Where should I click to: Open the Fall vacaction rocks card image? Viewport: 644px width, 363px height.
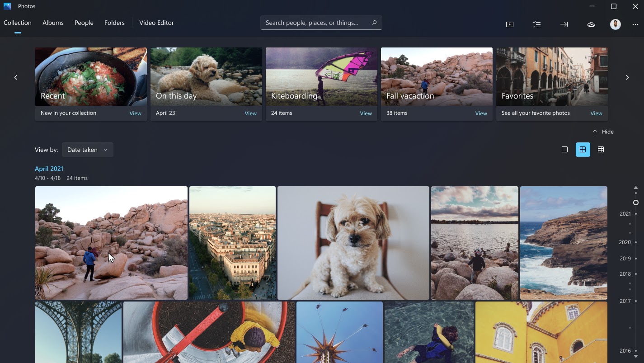(x=437, y=77)
